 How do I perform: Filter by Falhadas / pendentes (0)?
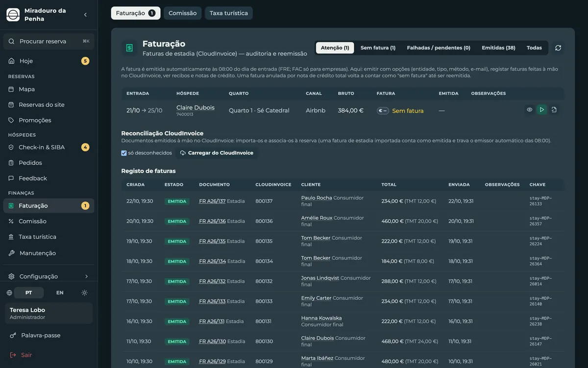439,48
